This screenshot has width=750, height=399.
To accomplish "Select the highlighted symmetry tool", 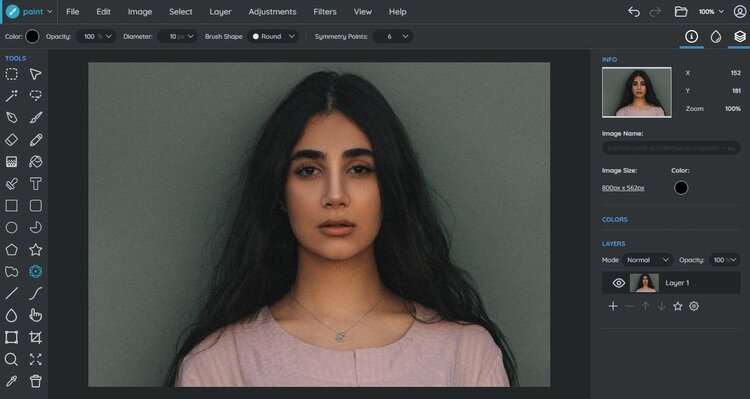I will pos(35,272).
